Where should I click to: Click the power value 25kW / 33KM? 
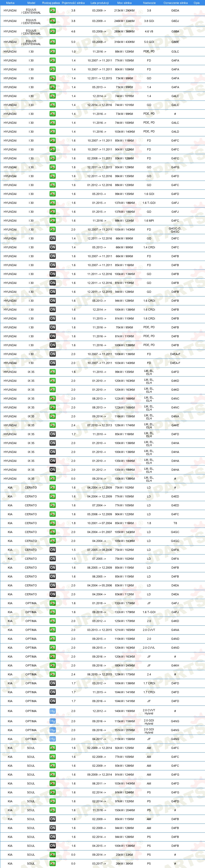point(124,855)
